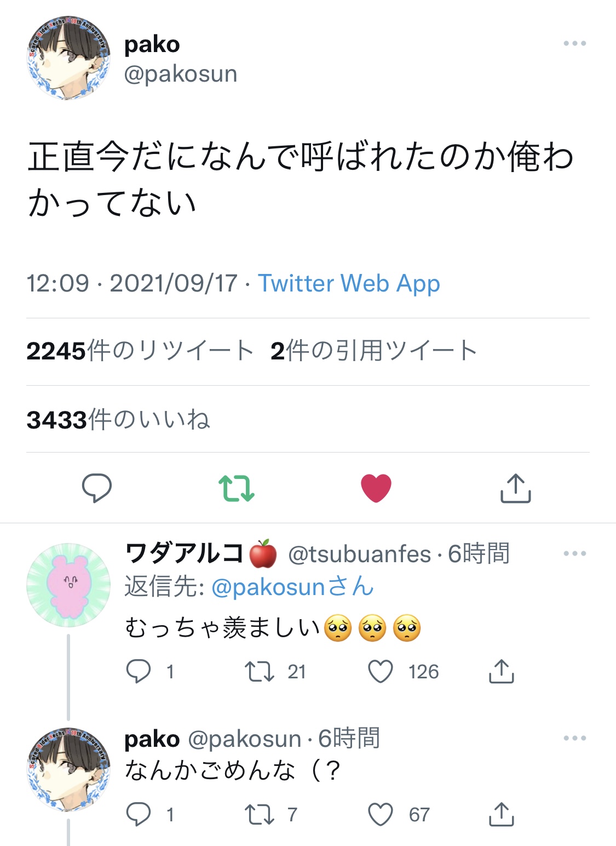View the 2245件のリツイート list
This screenshot has height=846, width=616.
coord(140,351)
